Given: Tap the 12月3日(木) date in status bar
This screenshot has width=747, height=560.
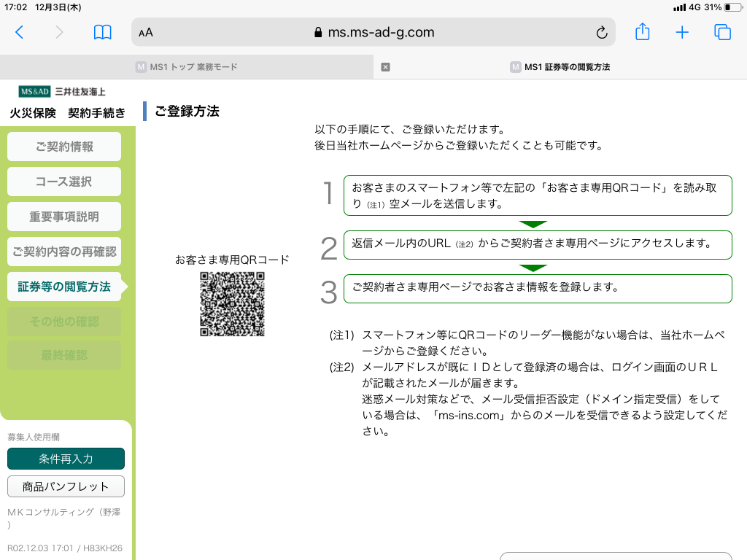Looking at the screenshot, I should pyautogui.click(x=58, y=7).
